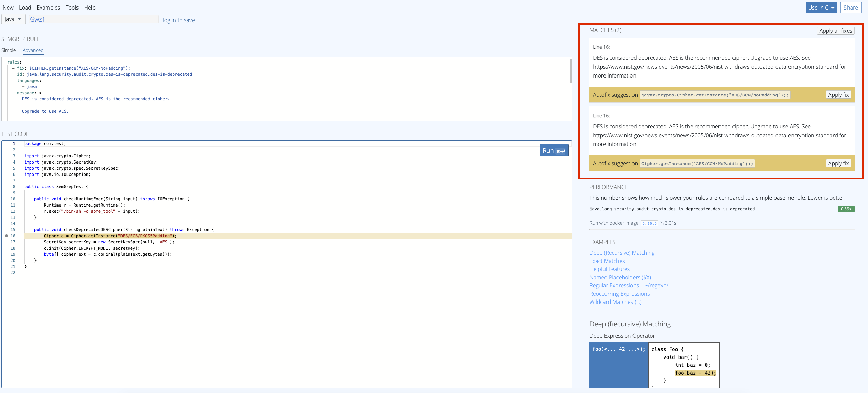Click the rule id line des-is-deprecated
The image size is (868, 393).
point(104,74)
